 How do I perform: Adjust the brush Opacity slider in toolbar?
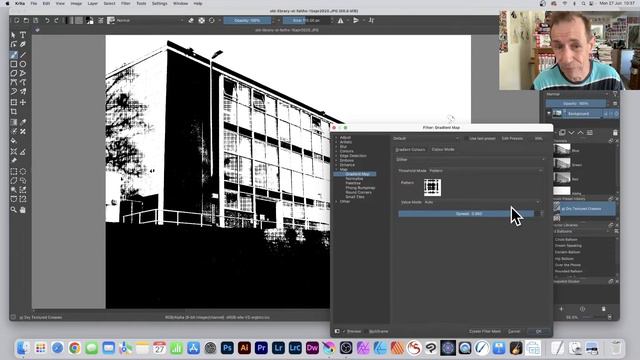[x=247, y=20]
